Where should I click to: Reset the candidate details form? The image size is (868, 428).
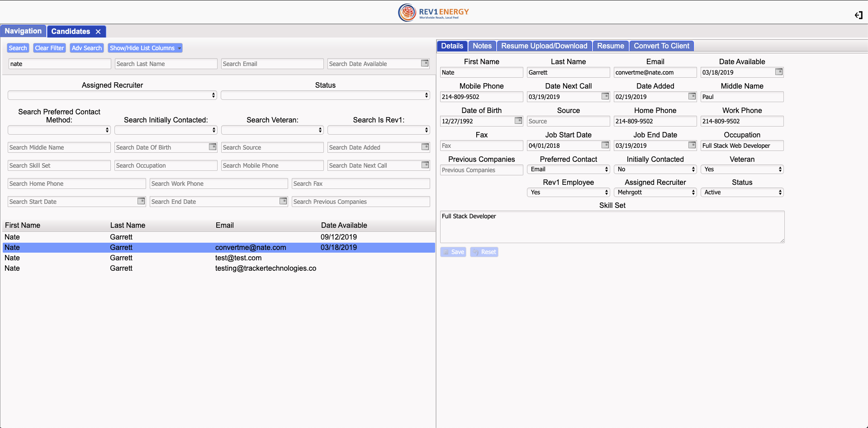pos(484,252)
